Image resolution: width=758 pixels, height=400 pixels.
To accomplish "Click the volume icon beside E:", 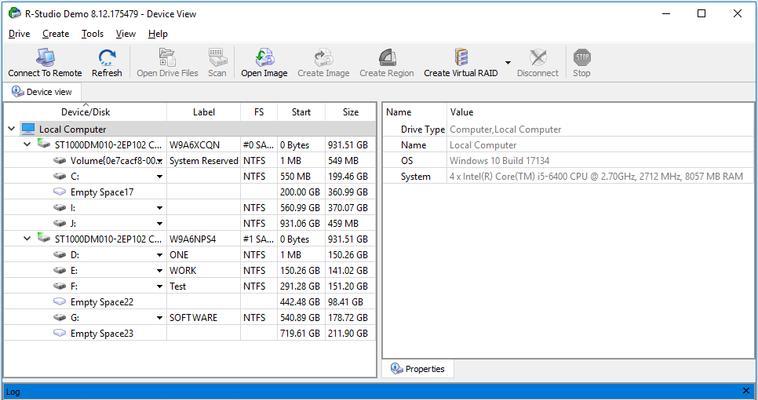I will (x=59, y=270).
